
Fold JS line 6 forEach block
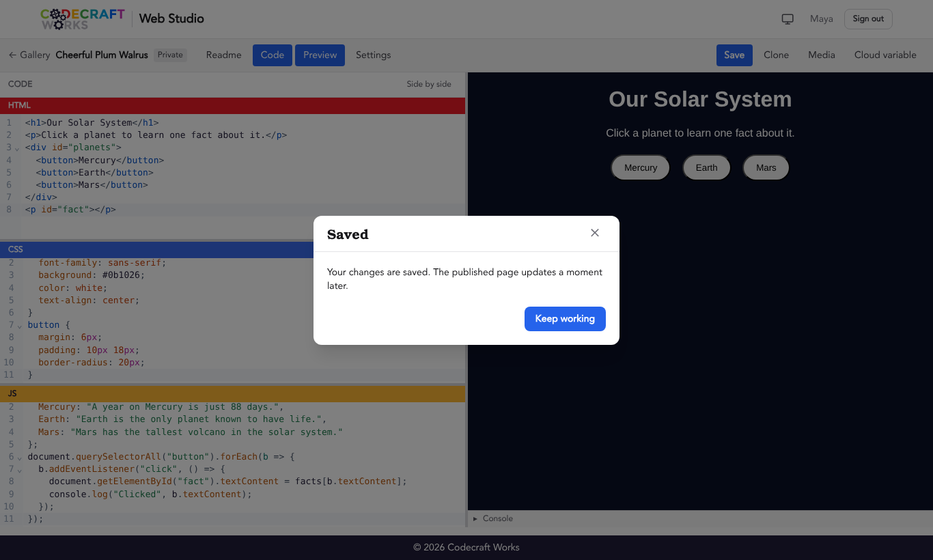coord(19,458)
